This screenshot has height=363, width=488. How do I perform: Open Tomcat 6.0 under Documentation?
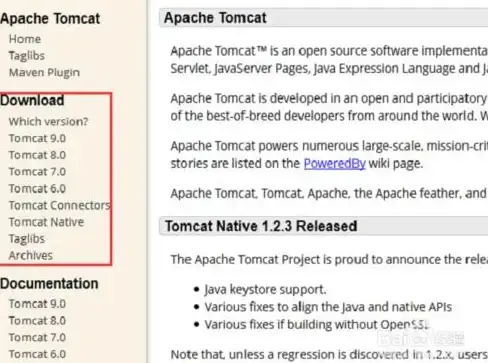[37, 354]
